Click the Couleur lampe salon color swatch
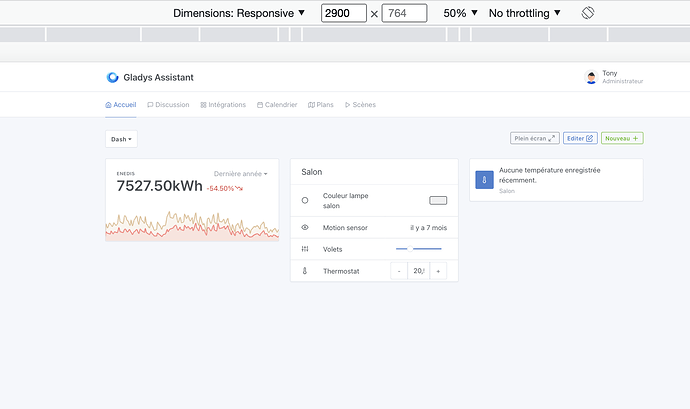The height and width of the screenshot is (409, 690). pos(438,200)
